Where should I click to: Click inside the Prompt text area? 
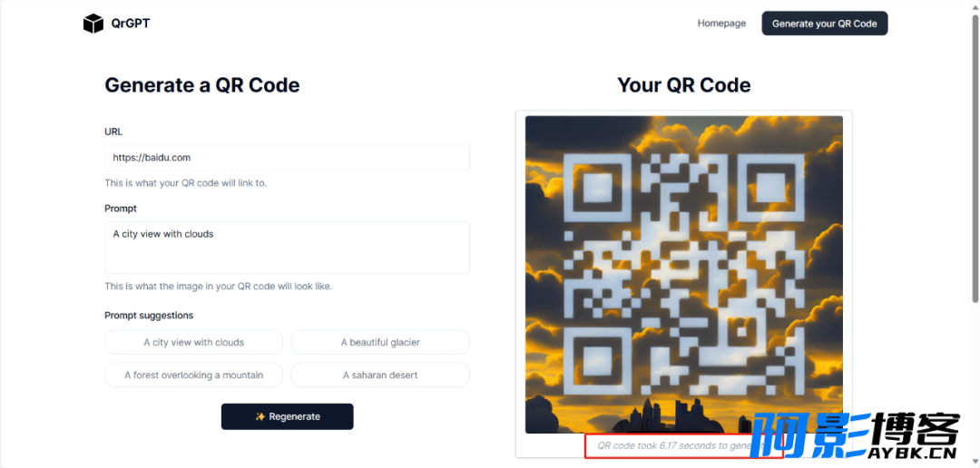(287, 248)
